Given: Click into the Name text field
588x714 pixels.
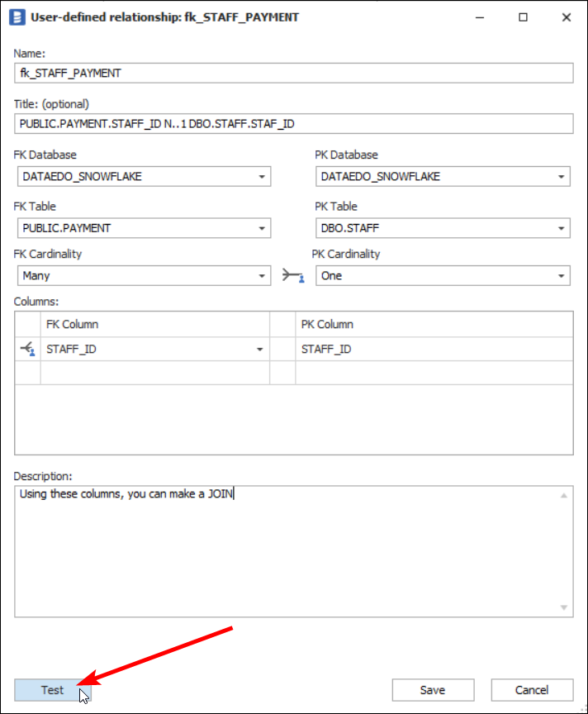Looking at the screenshot, I should (293, 73).
